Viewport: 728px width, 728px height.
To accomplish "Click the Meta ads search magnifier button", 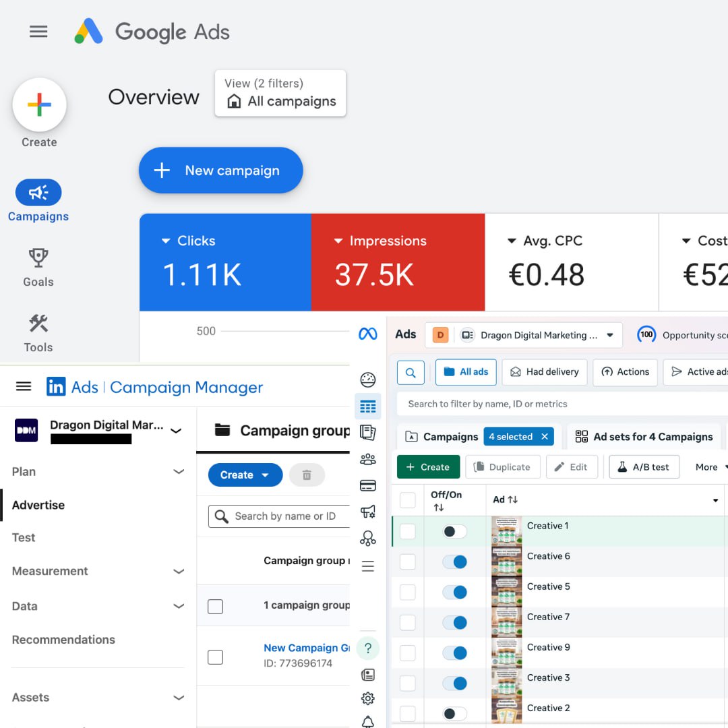I will (x=411, y=372).
